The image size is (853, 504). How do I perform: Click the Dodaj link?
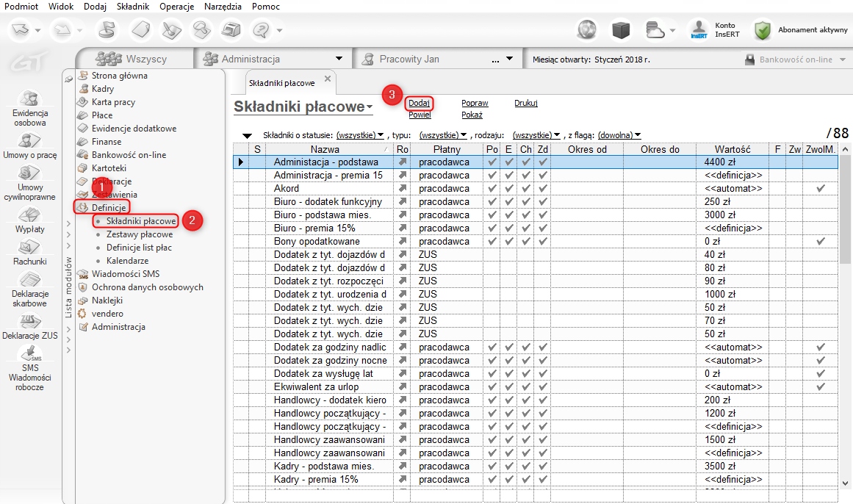point(419,104)
